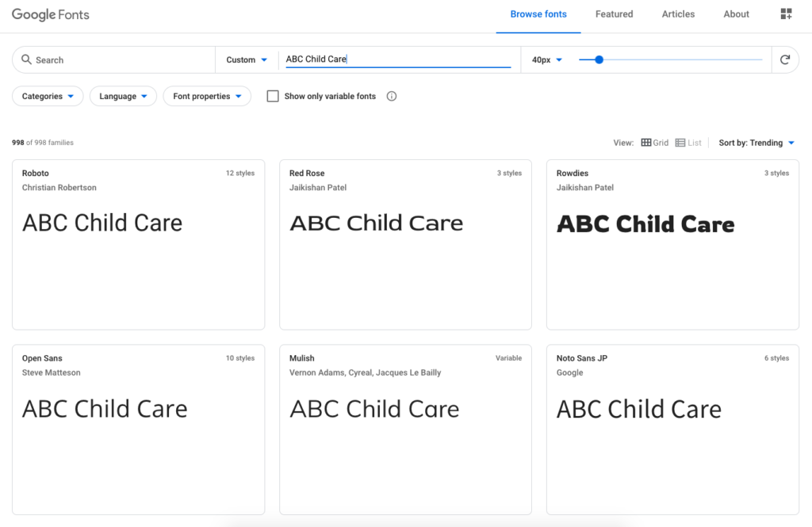Click the font size slider handle

(x=599, y=59)
